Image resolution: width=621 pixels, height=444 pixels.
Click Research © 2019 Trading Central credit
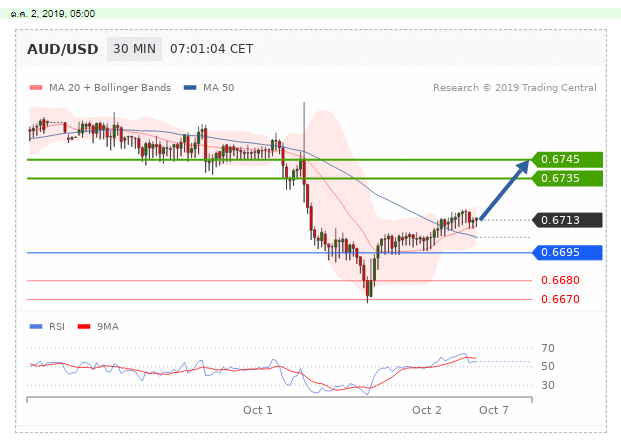pyautogui.click(x=514, y=88)
